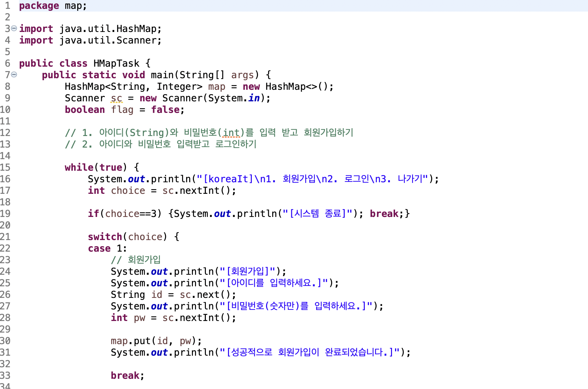Image resolution: width=588 pixels, height=389 pixels.
Task: Click the 'false' keyword on line 10
Action: click(165, 110)
